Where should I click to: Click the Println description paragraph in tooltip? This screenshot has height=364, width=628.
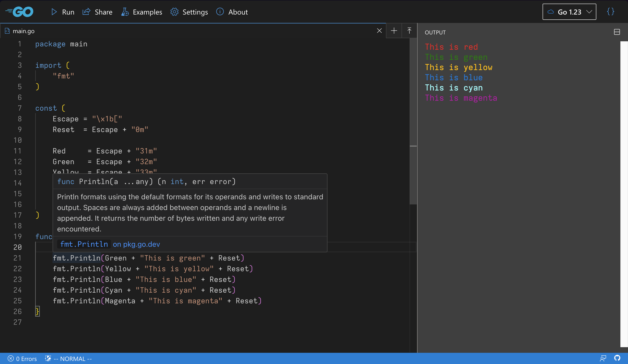[190, 213]
